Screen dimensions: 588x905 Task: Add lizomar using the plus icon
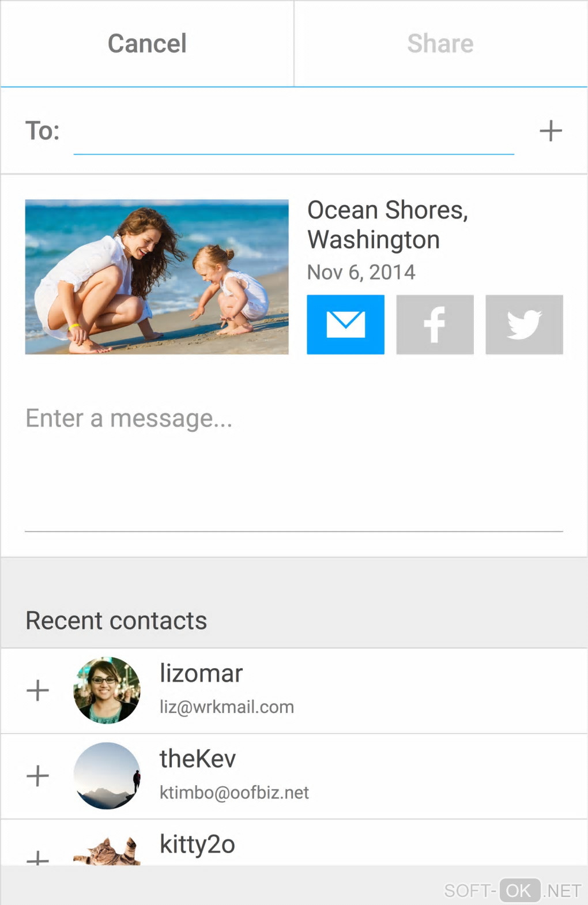click(x=38, y=690)
